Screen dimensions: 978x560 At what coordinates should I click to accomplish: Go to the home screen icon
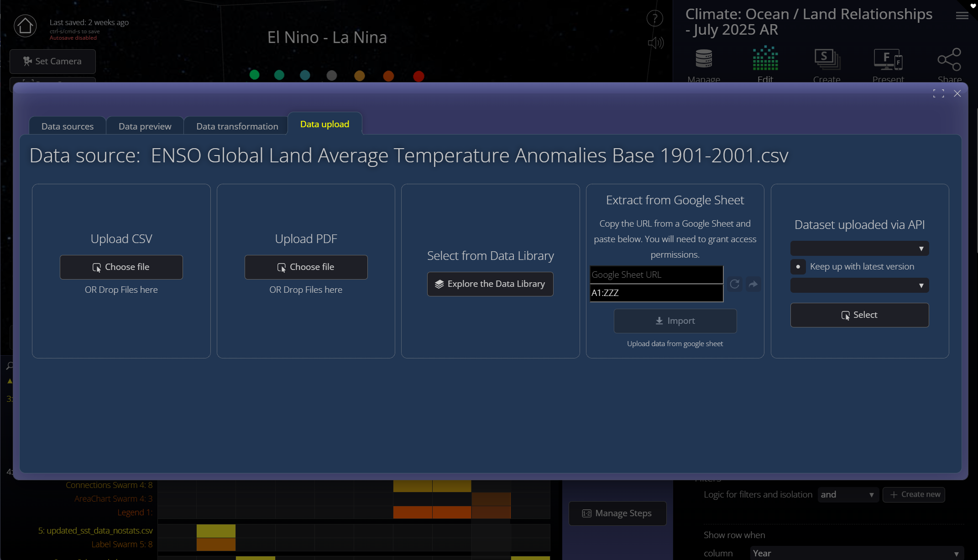[x=25, y=26]
